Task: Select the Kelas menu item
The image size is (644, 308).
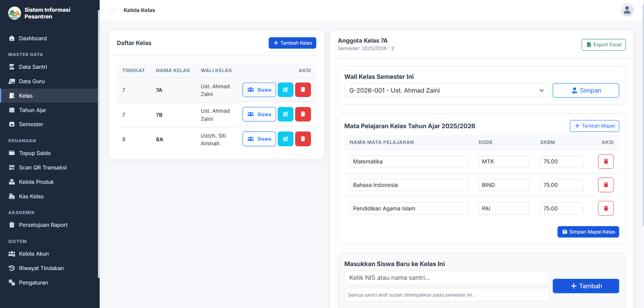Action: [49, 96]
